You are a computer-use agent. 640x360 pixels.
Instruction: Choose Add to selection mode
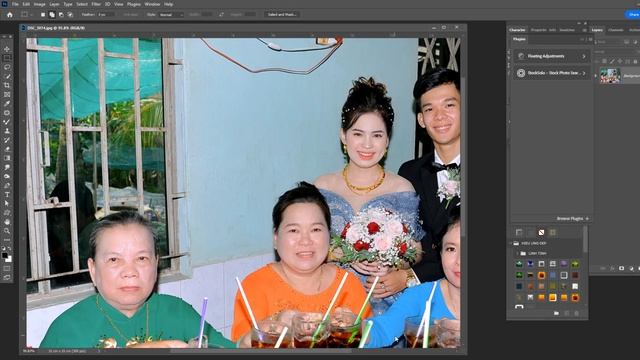coord(52,14)
